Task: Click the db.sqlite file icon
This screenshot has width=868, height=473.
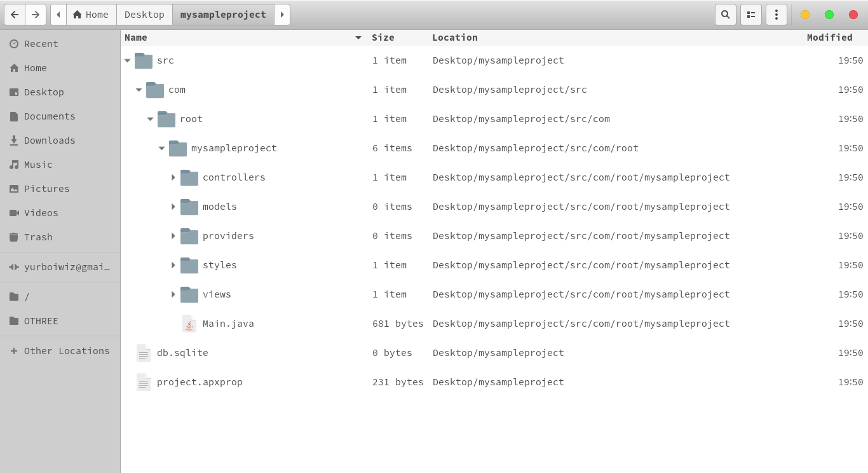Action: pos(144,353)
